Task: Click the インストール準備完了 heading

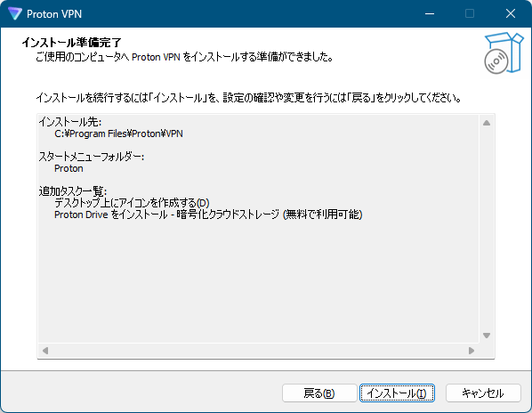Action: tap(71, 43)
